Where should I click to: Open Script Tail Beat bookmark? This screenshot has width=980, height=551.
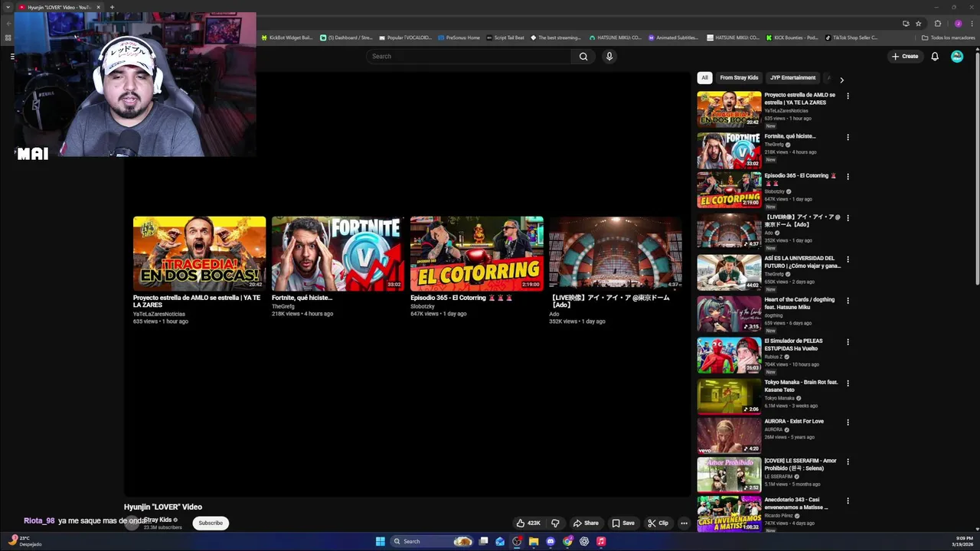(505, 37)
